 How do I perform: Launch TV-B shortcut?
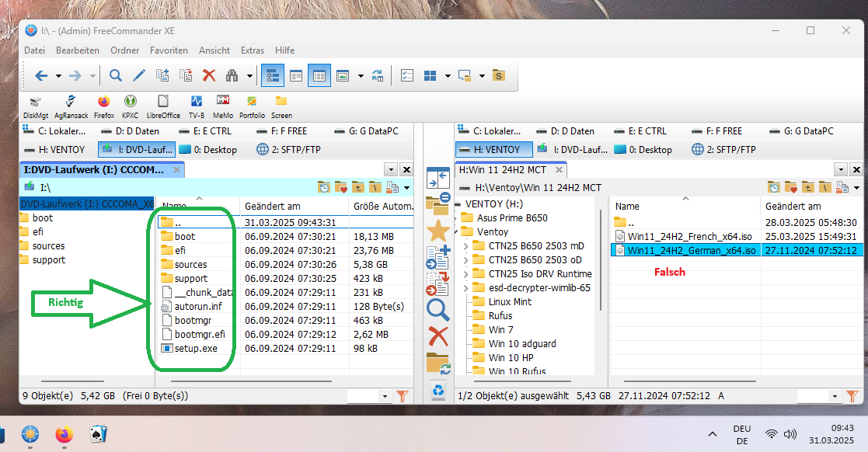197,107
